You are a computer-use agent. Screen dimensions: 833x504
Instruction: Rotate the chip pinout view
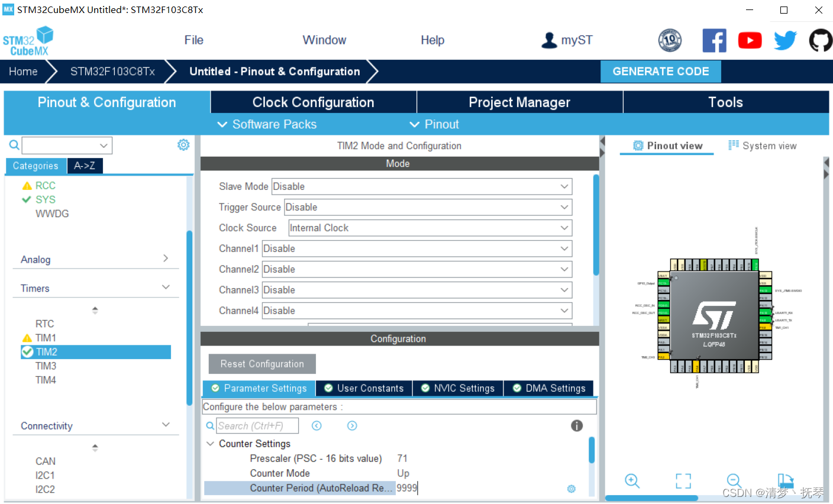tap(786, 480)
